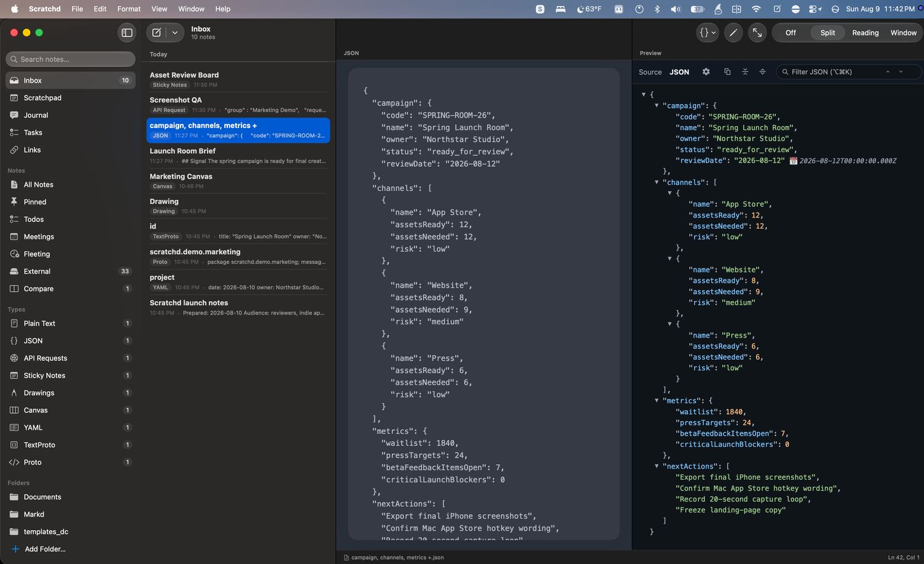
Task: Collapse the "metrics" node in preview
Action: (657, 401)
